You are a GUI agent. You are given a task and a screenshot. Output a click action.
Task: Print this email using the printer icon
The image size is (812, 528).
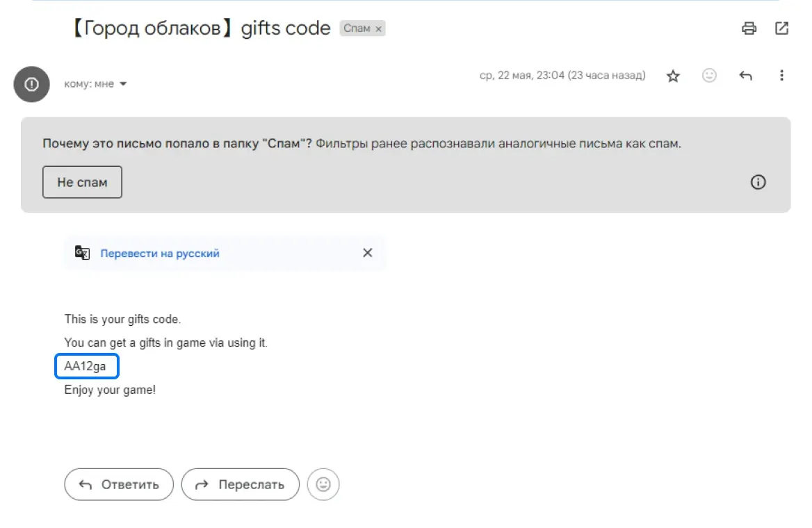(x=749, y=28)
